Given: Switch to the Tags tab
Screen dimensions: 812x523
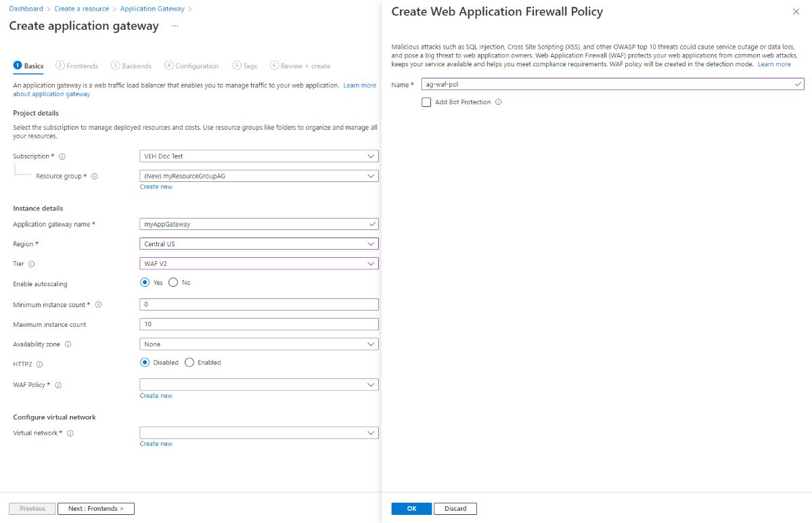Looking at the screenshot, I should coord(244,66).
